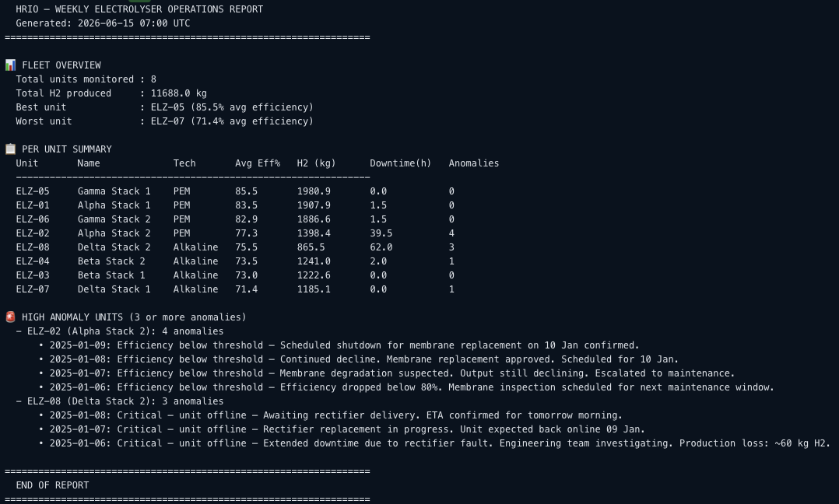Click the 'H2 (kg)' column header

point(316,163)
